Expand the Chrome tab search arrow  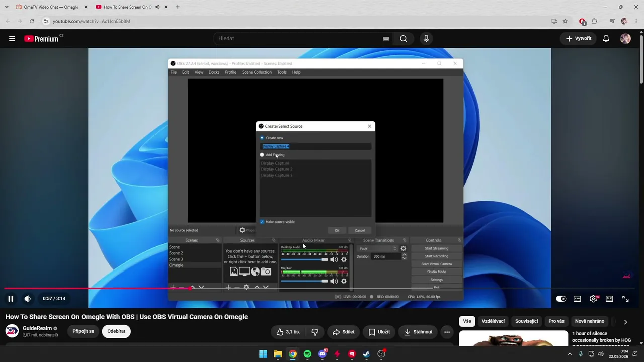[7, 7]
